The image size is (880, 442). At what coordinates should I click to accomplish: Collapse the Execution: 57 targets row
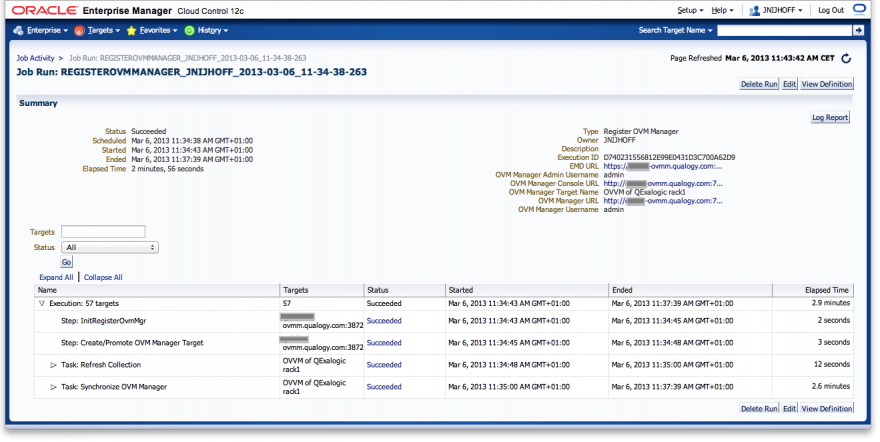[x=42, y=303]
